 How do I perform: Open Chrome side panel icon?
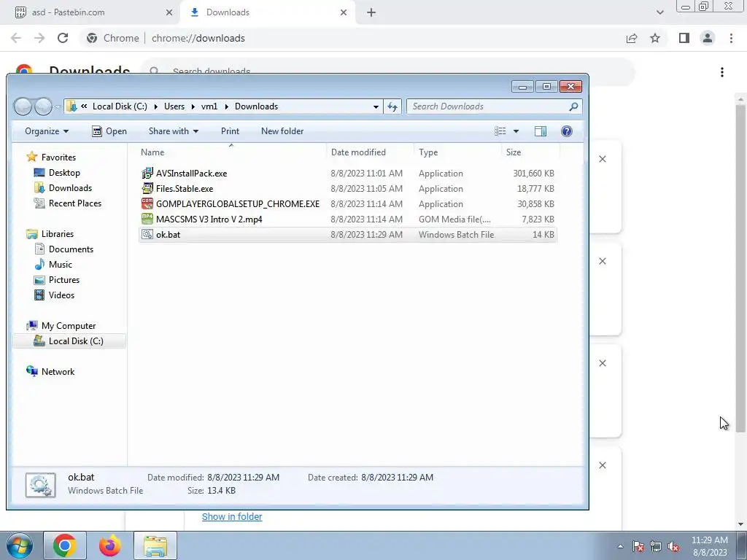click(x=684, y=38)
